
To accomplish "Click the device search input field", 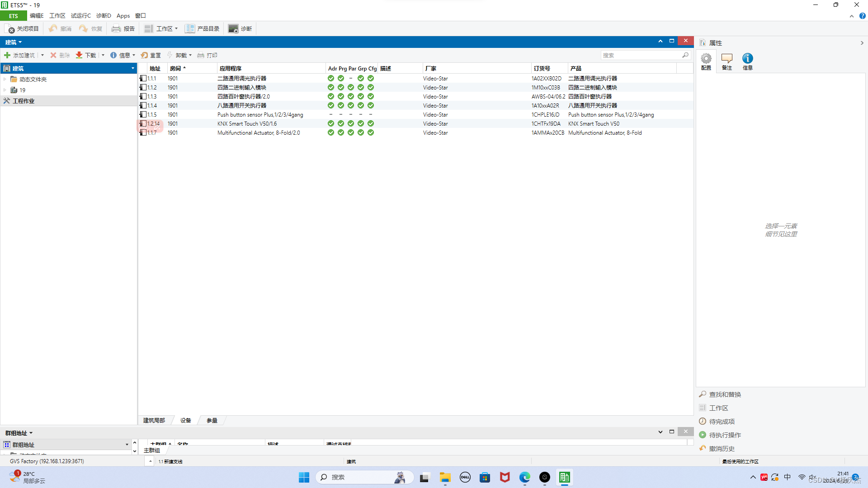I will coord(641,55).
